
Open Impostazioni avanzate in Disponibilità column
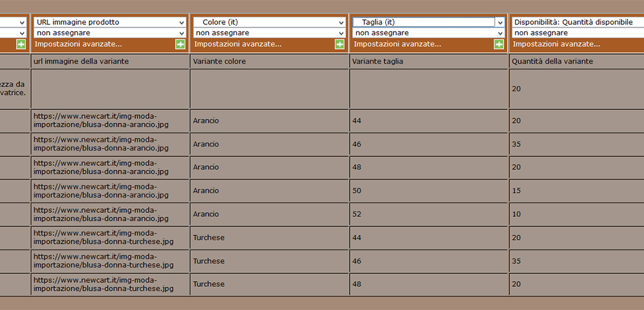point(556,44)
